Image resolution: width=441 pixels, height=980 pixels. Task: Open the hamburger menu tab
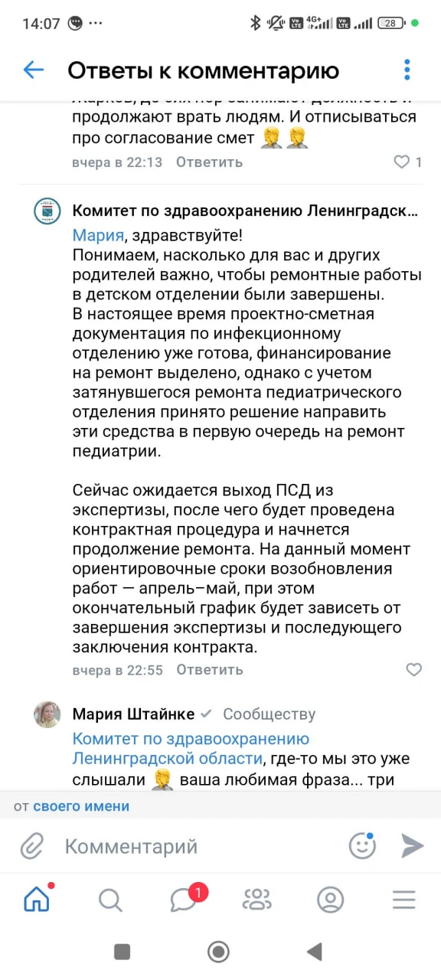tap(404, 900)
